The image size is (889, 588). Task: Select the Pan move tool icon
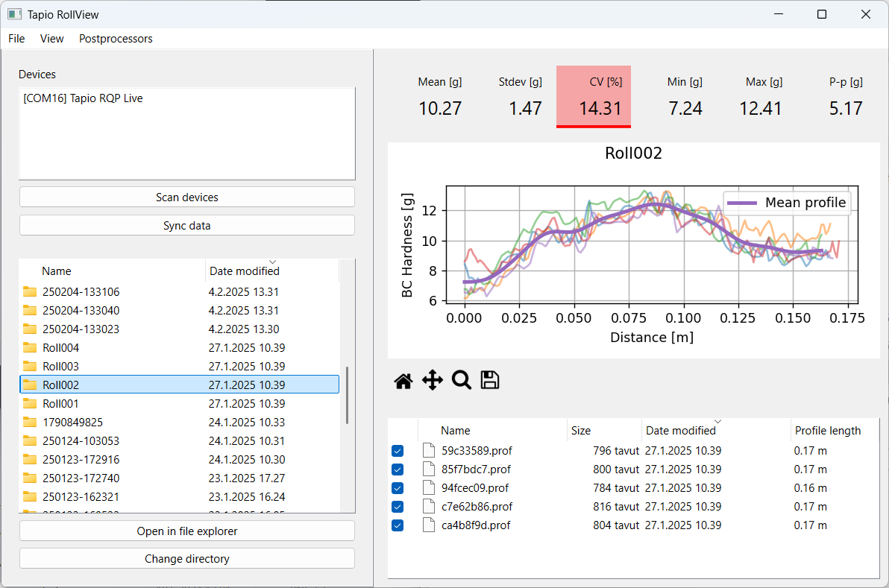(433, 381)
